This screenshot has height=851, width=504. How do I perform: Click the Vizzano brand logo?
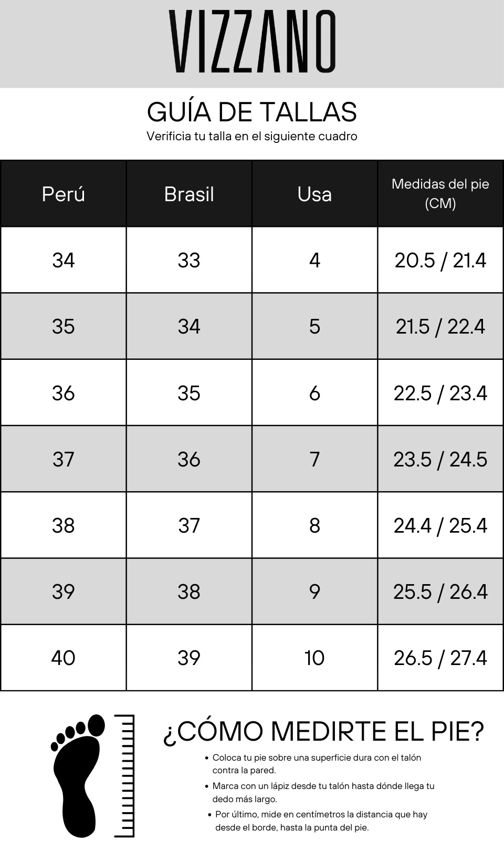point(252,41)
